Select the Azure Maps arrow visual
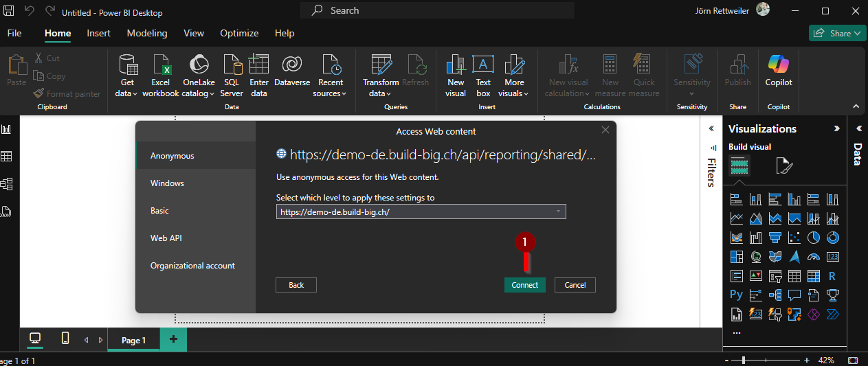868x366 pixels. click(794, 258)
